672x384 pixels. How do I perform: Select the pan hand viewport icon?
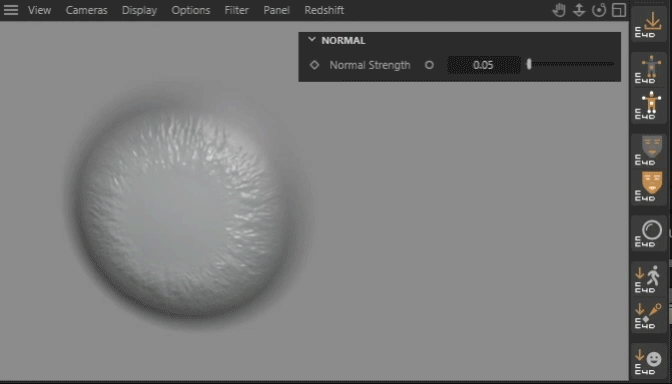click(559, 10)
